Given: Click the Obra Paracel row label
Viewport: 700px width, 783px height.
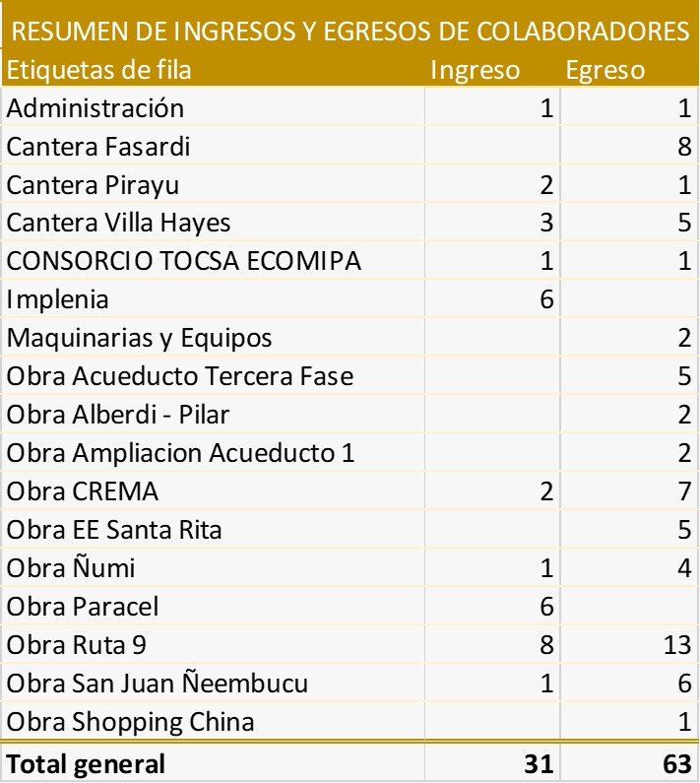Looking at the screenshot, I should click(x=83, y=607).
